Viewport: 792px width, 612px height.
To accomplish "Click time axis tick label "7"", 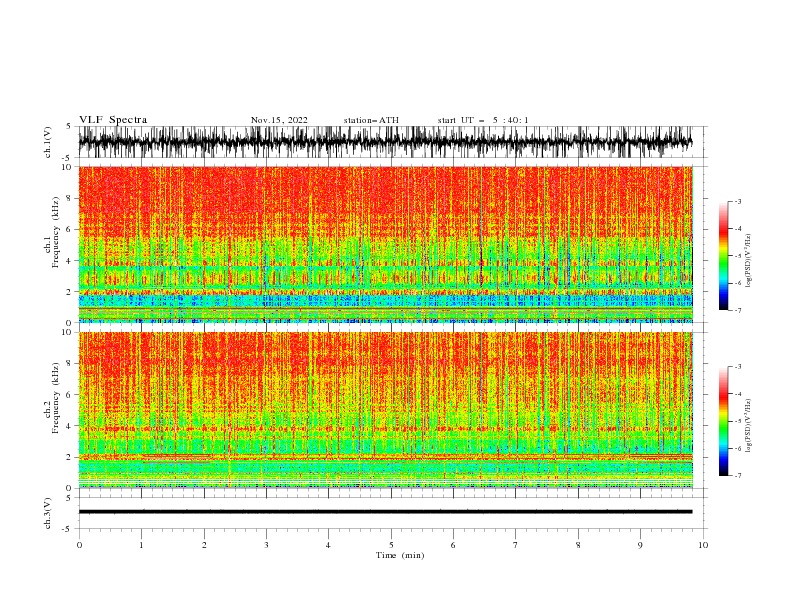I will click(x=516, y=545).
